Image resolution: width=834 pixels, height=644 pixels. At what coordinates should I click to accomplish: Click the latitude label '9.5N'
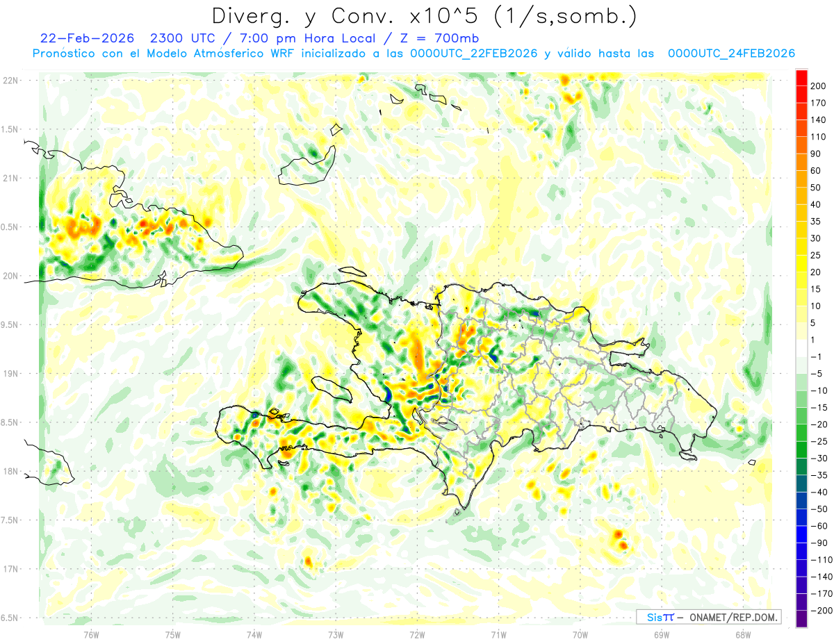[x=10, y=324]
